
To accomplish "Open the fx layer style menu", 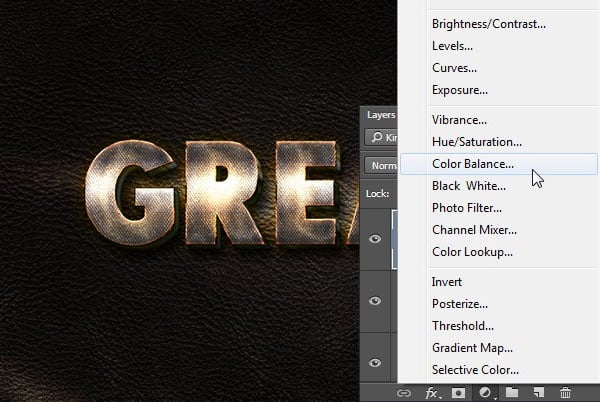I will pyautogui.click(x=433, y=393).
